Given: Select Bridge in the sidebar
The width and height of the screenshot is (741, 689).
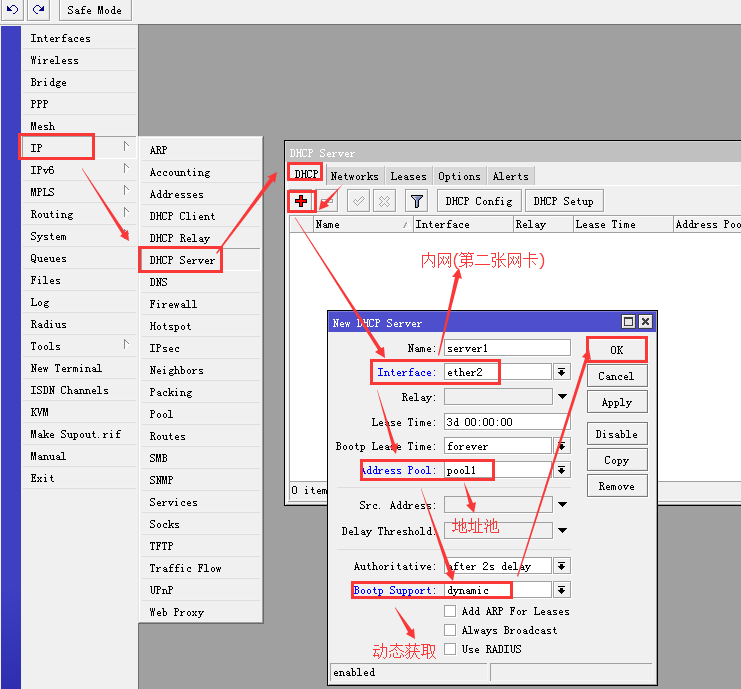Looking at the screenshot, I should (79, 82).
